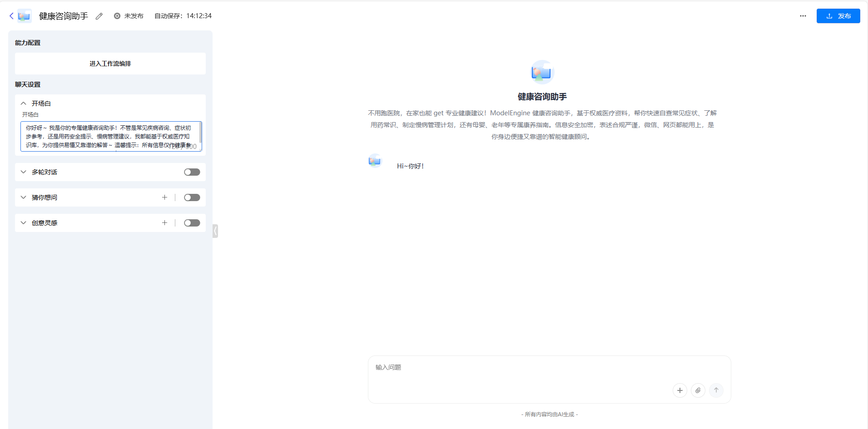
Task: Expand the 多轮对话 section
Action: click(x=23, y=172)
